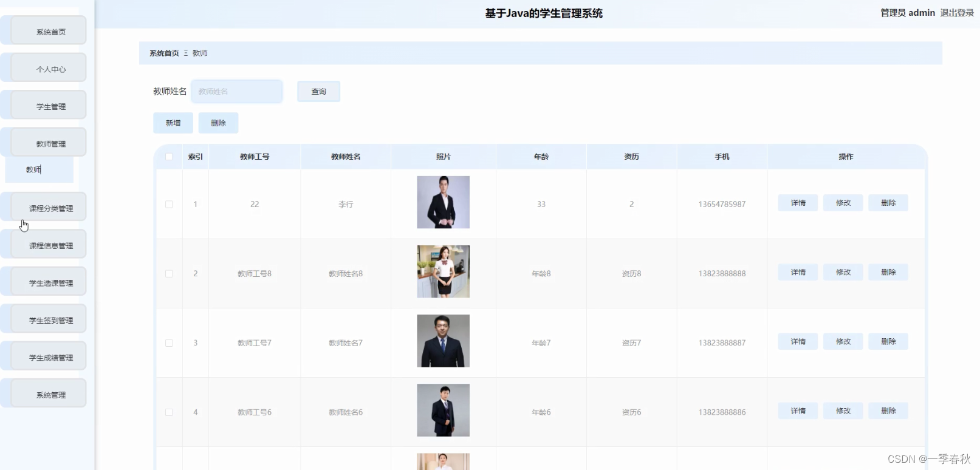Edit 教师姓名6 with 修改

coord(843,410)
